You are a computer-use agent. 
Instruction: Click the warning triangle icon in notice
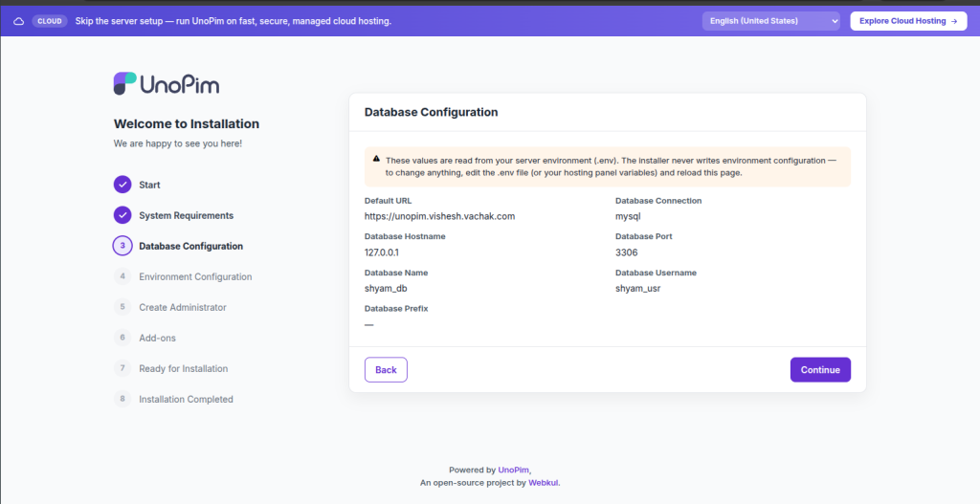[376, 160]
